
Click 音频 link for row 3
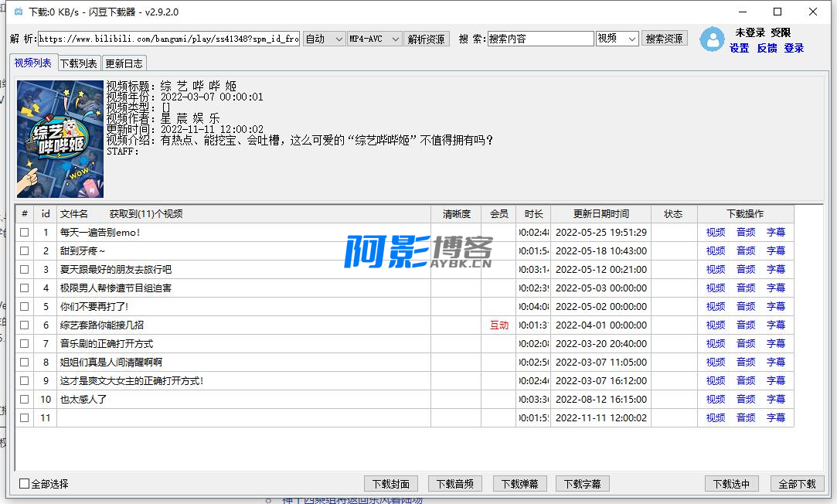[x=746, y=270]
